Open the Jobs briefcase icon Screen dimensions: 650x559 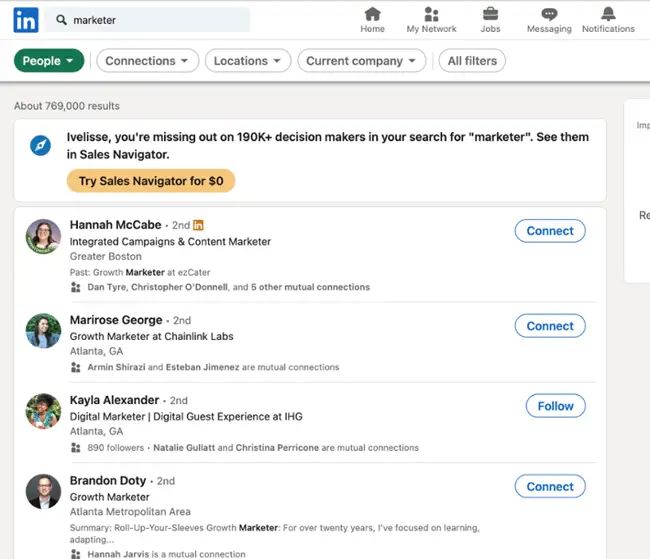tap(490, 14)
